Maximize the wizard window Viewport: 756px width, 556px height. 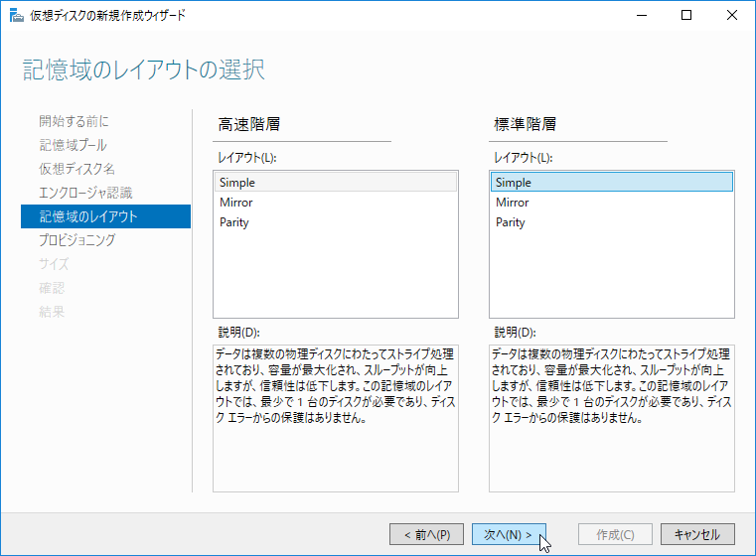[x=686, y=16]
